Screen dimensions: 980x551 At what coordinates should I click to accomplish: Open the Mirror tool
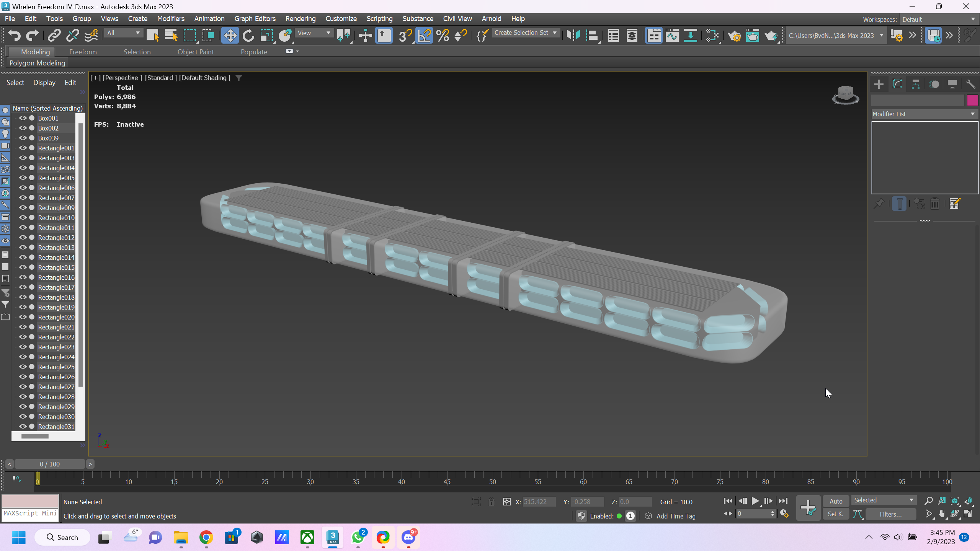[x=573, y=36]
